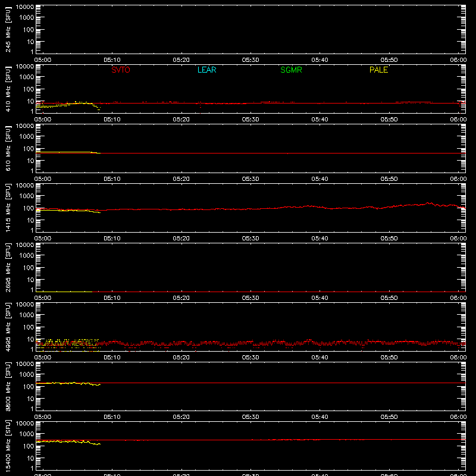Select the 410 MHz [SFU] axis title
Viewport: 476px width, 476px height.
click(x=8, y=89)
